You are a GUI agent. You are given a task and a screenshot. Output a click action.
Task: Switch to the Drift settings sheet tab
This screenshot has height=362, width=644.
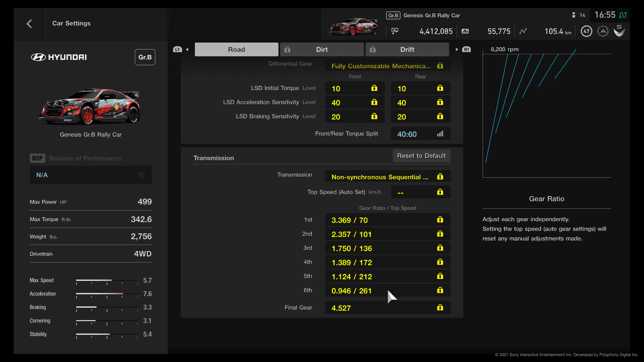407,50
